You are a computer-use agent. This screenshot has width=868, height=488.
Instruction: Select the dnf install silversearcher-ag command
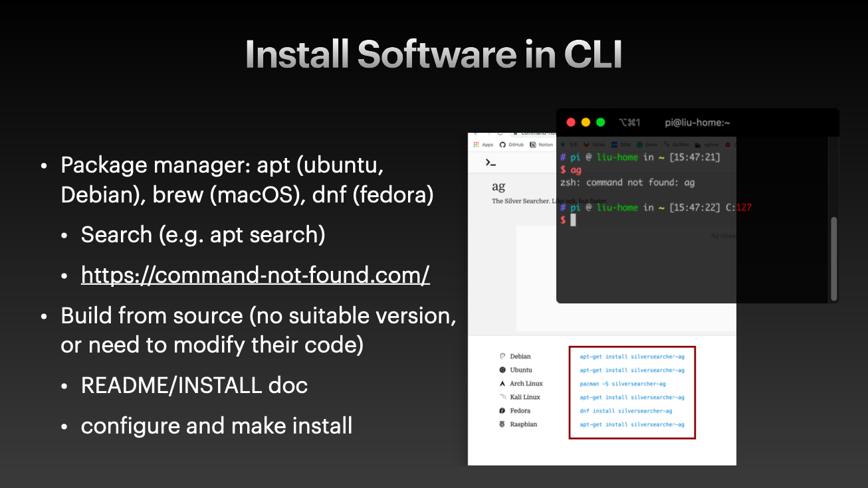pos(626,411)
